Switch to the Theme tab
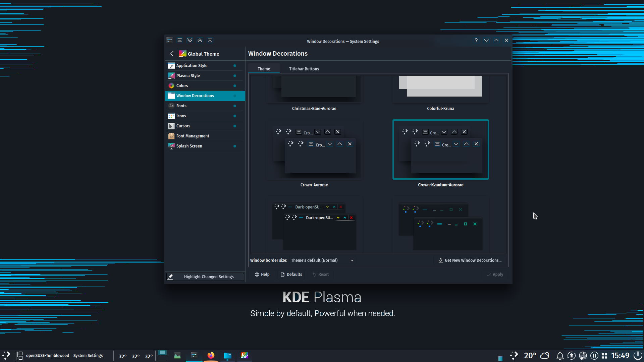This screenshot has width=644, height=362. coord(264,69)
